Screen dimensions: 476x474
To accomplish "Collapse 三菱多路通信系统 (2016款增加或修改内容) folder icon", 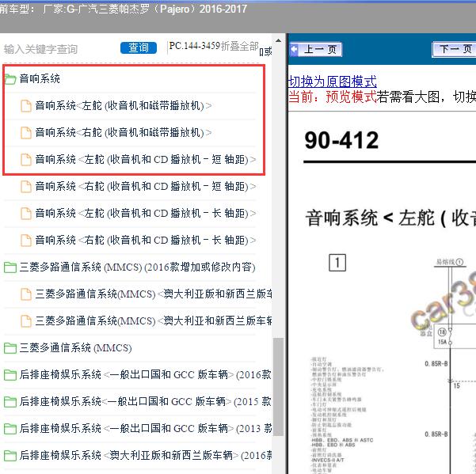I will pyautogui.click(x=10, y=267).
